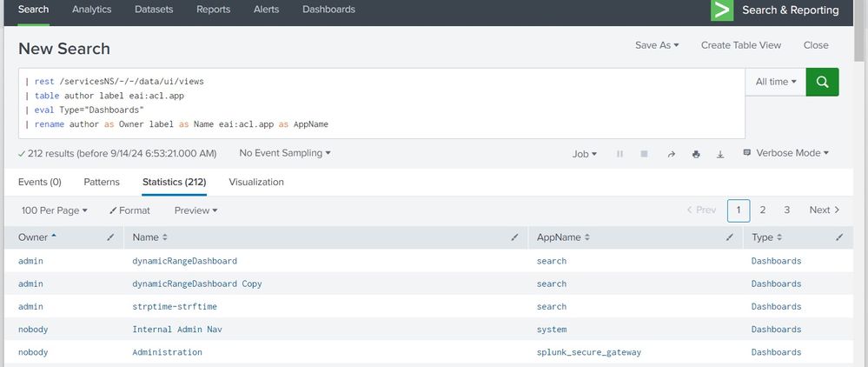Image resolution: width=868 pixels, height=367 pixels.
Task: Open the All time range picker
Action: point(776,82)
